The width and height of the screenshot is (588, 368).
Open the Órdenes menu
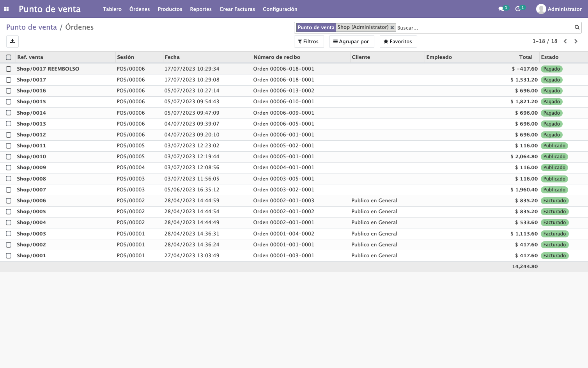(140, 9)
